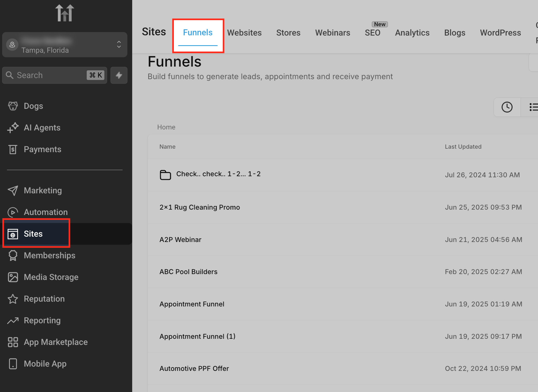The width and height of the screenshot is (538, 392).
Task: Click the clock history icon
Action: click(x=507, y=107)
